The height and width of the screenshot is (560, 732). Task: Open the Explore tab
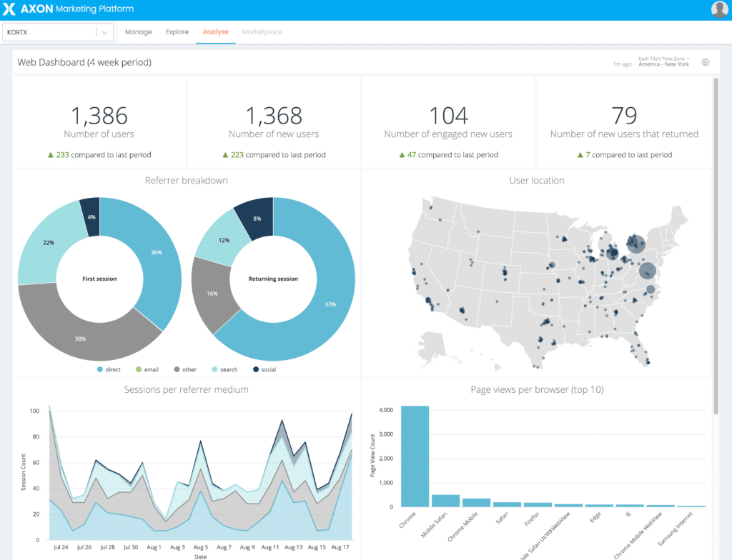tap(177, 32)
